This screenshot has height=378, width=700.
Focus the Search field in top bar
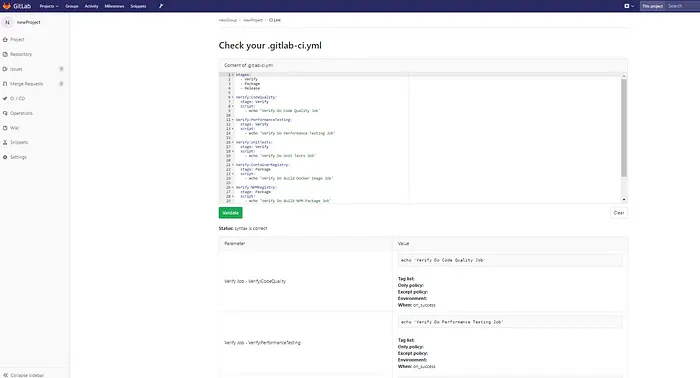(682, 6)
